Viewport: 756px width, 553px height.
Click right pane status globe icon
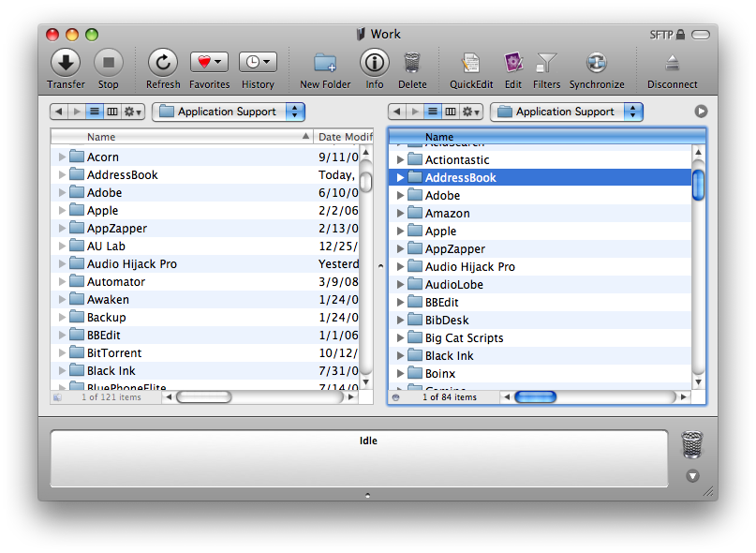[x=396, y=397]
